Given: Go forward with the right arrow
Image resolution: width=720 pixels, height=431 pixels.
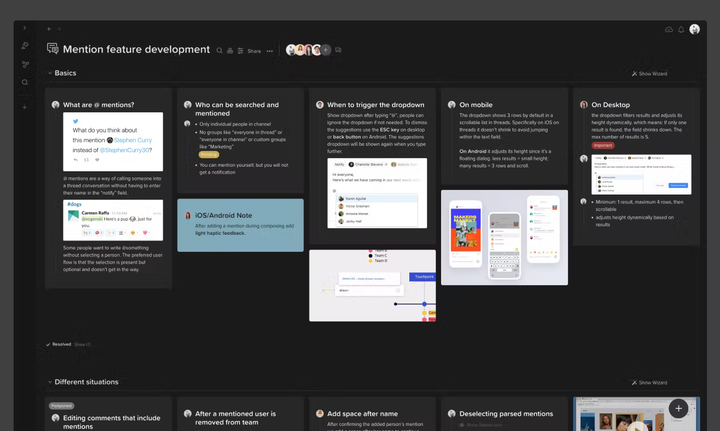Looking at the screenshot, I should (59, 29).
